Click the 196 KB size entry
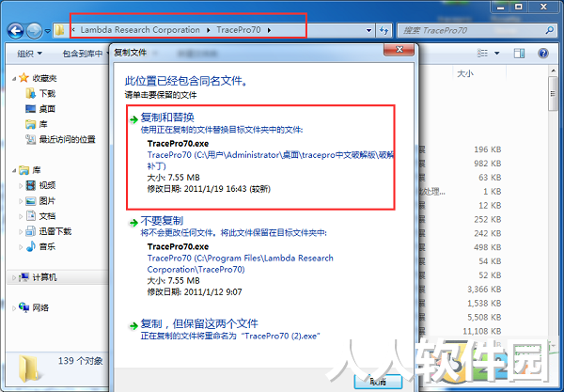The width and height of the screenshot is (564, 392). [x=487, y=149]
